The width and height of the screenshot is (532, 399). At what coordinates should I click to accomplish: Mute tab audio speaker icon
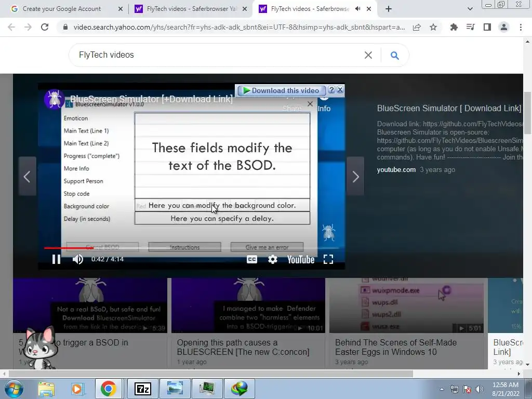(x=357, y=9)
